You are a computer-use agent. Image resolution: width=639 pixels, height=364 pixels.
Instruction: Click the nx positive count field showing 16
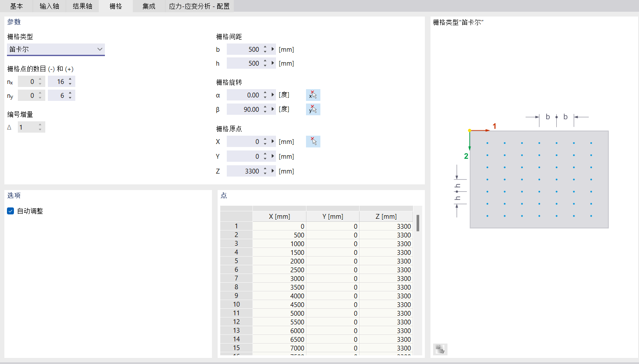click(57, 81)
